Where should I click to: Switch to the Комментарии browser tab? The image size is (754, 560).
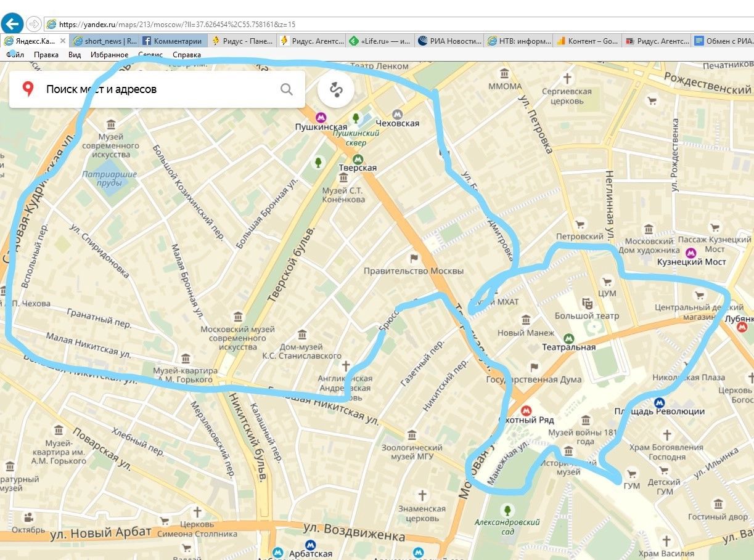coord(173,41)
